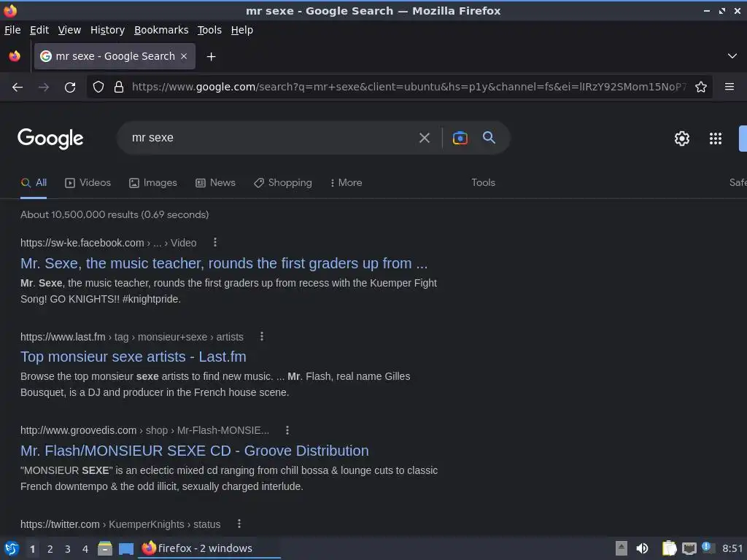Image resolution: width=747 pixels, height=560 pixels.
Task: Show site security info via padlock
Action: [119, 87]
